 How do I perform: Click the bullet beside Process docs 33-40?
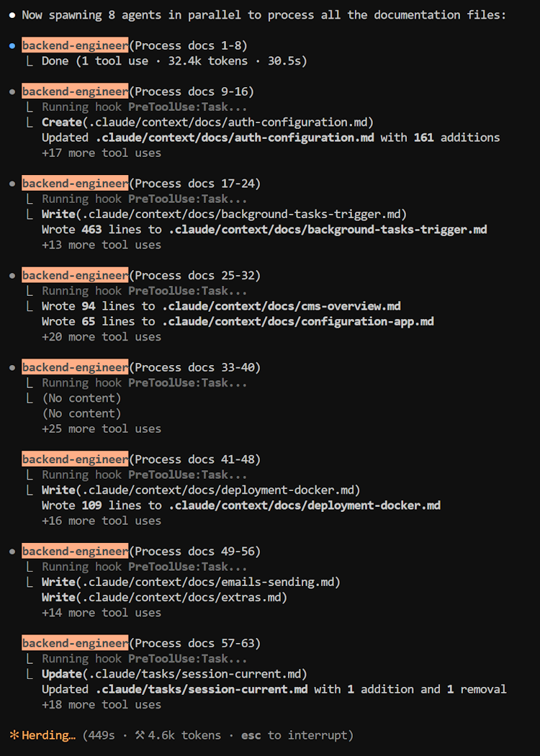[12, 367]
